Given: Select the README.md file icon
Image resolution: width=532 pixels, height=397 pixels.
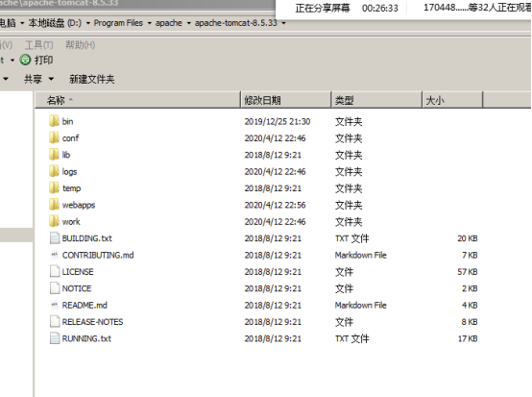Looking at the screenshot, I should pos(55,305).
